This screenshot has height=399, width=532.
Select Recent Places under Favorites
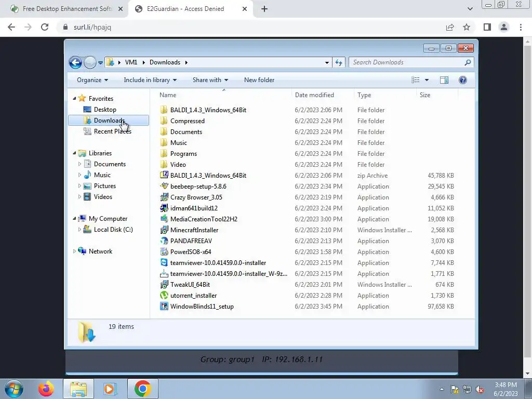point(112,131)
